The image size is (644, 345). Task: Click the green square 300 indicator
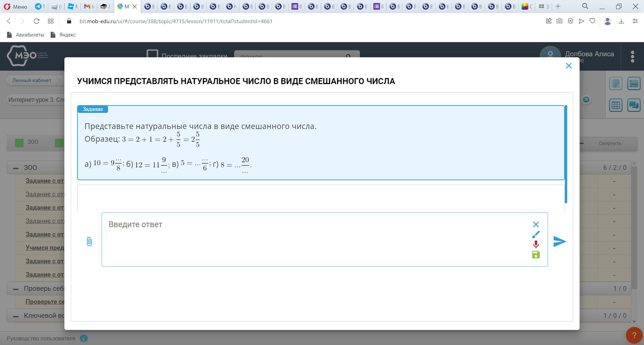point(19,143)
